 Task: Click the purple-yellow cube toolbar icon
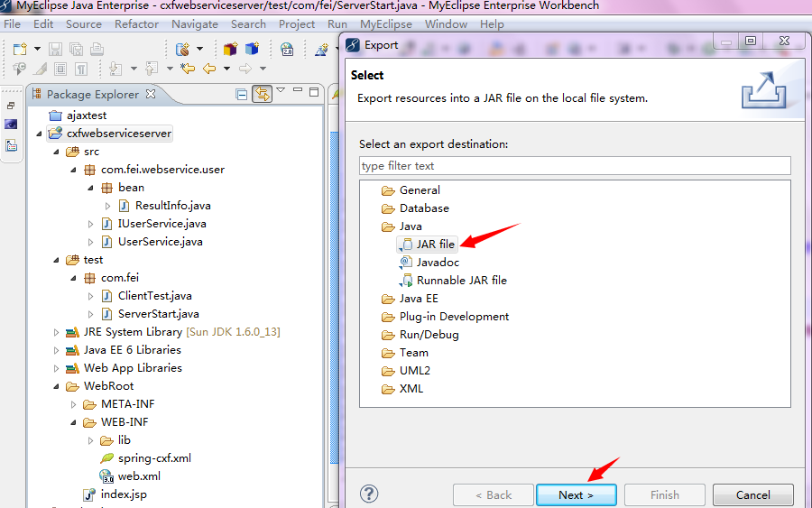[230, 50]
